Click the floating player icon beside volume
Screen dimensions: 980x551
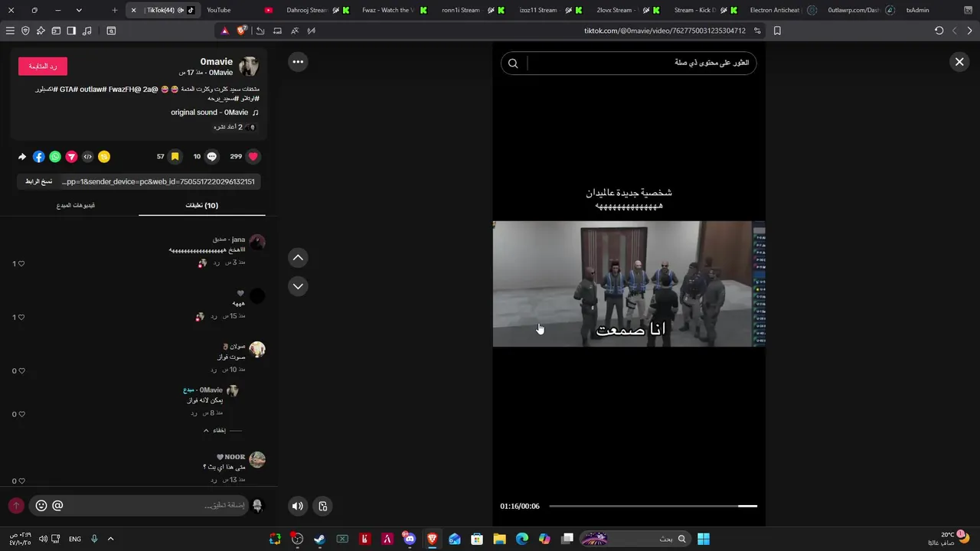(x=323, y=506)
